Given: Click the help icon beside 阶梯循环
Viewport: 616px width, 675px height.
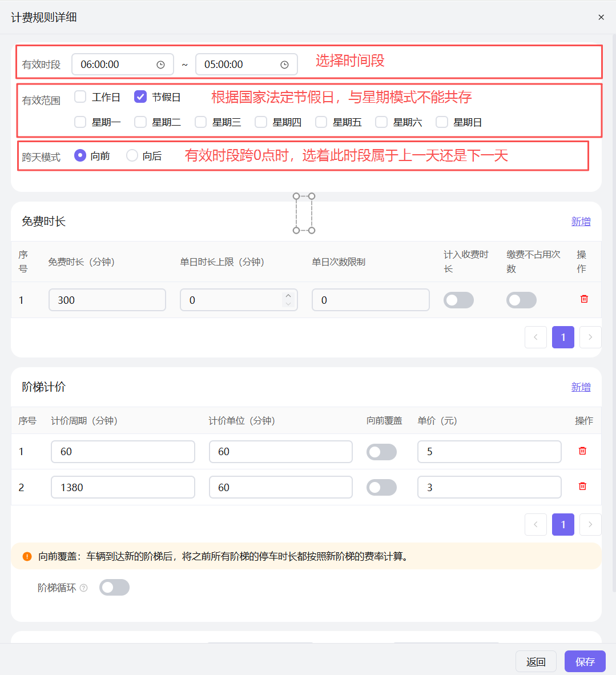Looking at the screenshot, I should coord(84,587).
